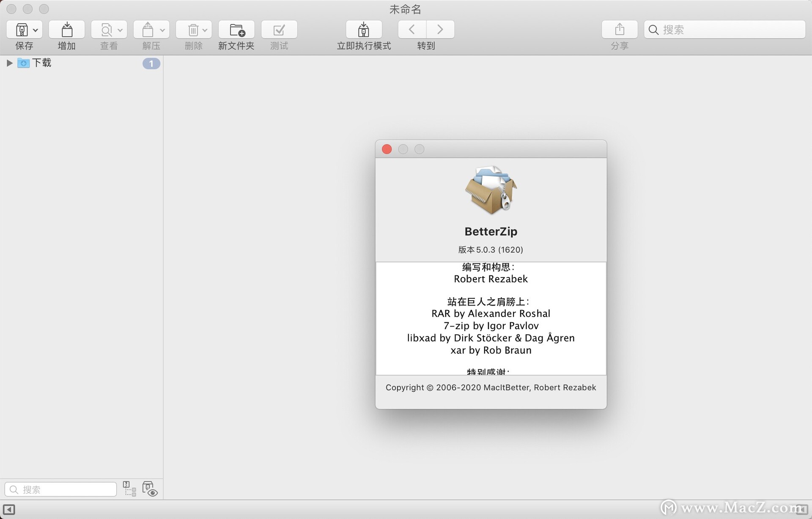The width and height of the screenshot is (812, 519).
Task: Click the Save (保存) archive icon
Action: pyautogui.click(x=21, y=30)
